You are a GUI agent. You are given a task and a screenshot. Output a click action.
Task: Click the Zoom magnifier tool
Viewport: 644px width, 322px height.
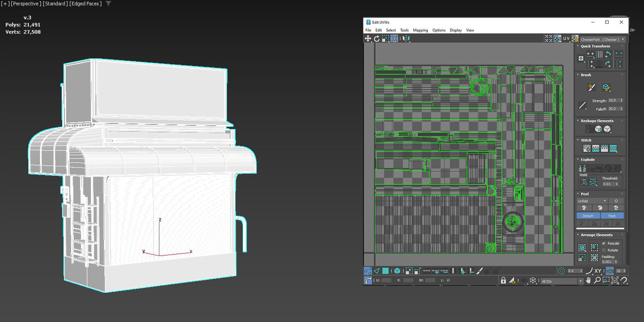click(x=597, y=281)
